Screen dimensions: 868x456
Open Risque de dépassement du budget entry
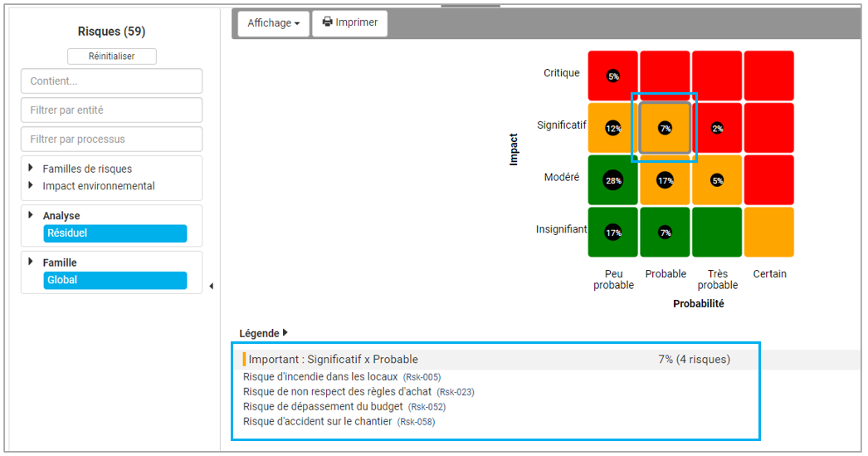323,407
